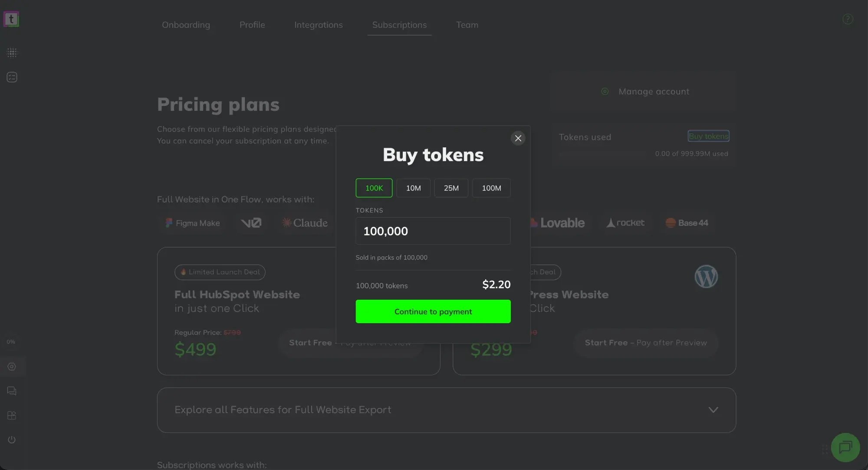868x470 pixels.
Task: Switch to the Subscriptions tab
Action: pos(399,25)
